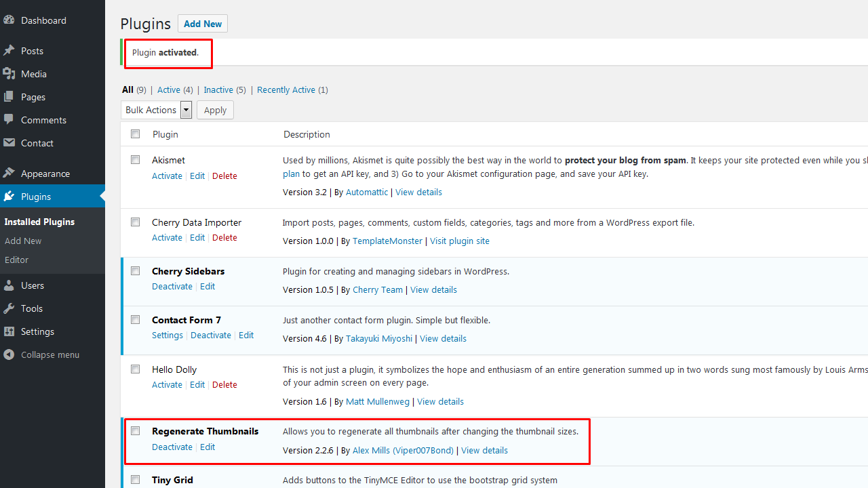Tick the select-all checkbox in the header
The height and width of the screenshot is (488, 868).
[136, 134]
